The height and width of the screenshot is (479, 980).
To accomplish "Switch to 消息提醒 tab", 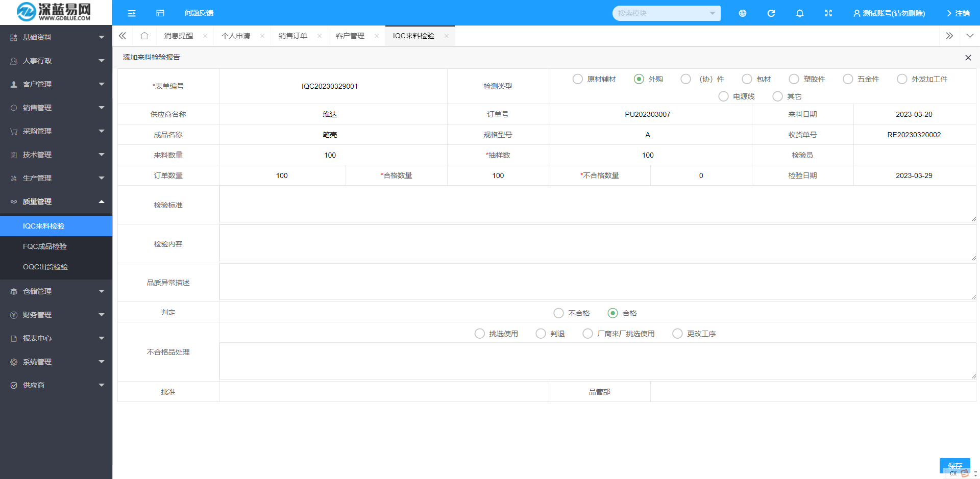I will click(x=179, y=36).
